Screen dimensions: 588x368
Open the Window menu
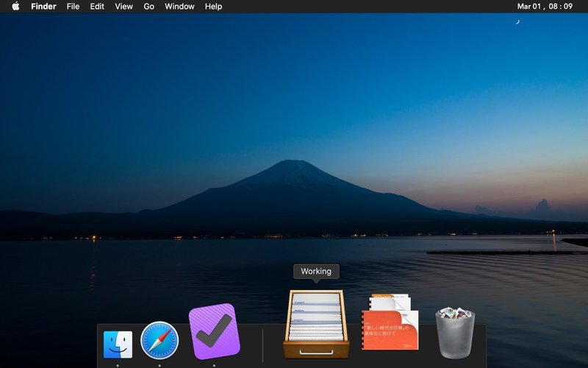179,7
